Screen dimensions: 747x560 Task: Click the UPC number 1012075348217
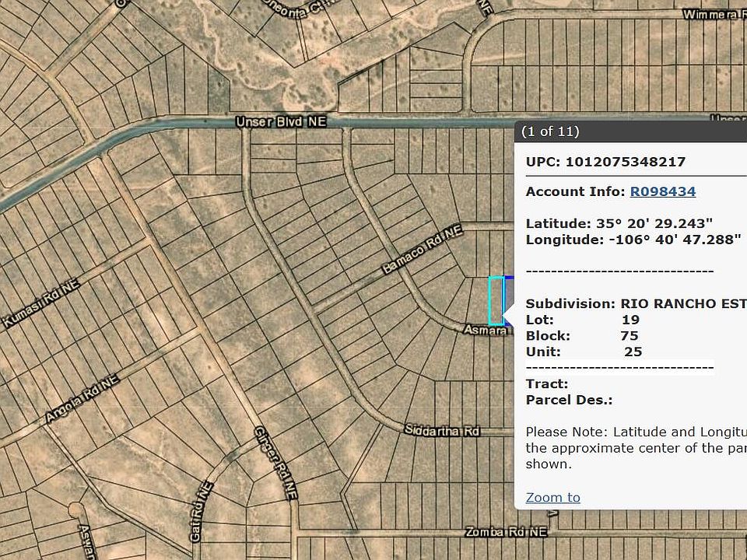[x=626, y=162]
